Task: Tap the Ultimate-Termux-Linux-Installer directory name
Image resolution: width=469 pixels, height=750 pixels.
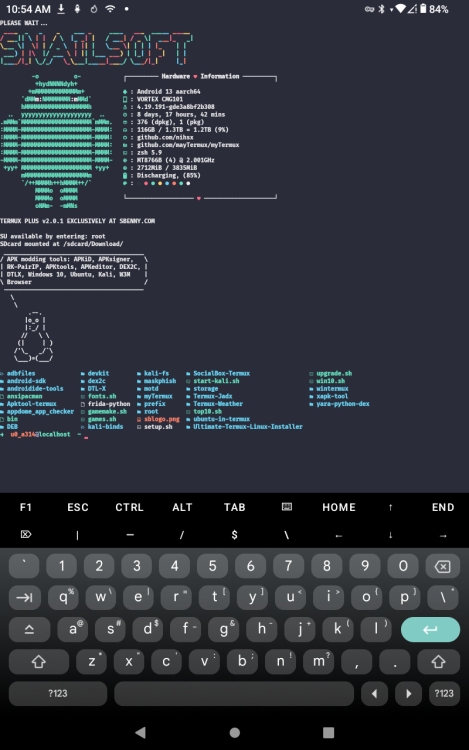Action: pyautogui.click(x=248, y=427)
